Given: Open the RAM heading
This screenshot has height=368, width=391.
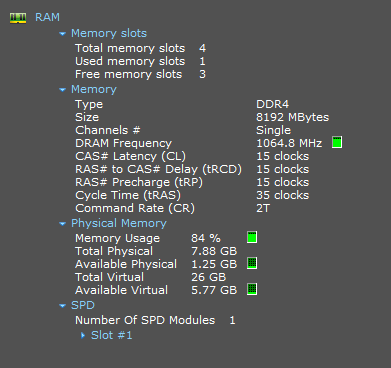Looking at the screenshot, I should pos(47,17).
